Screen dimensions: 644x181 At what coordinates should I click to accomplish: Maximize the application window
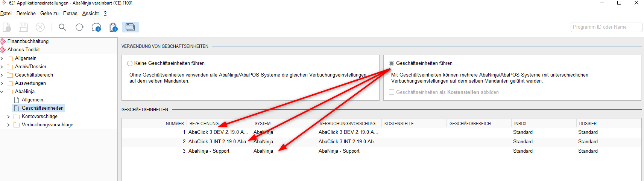click(x=619, y=3)
